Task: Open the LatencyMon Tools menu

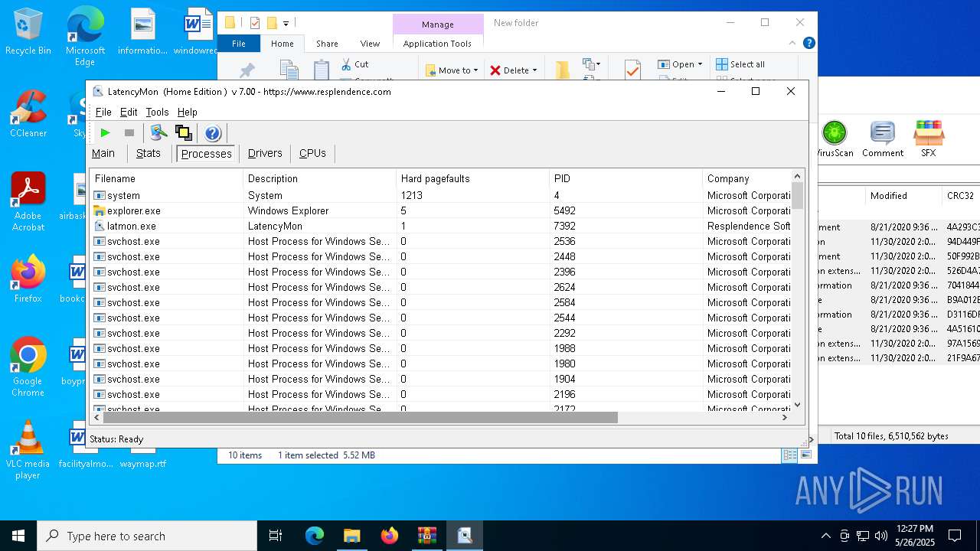Action: click(157, 112)
